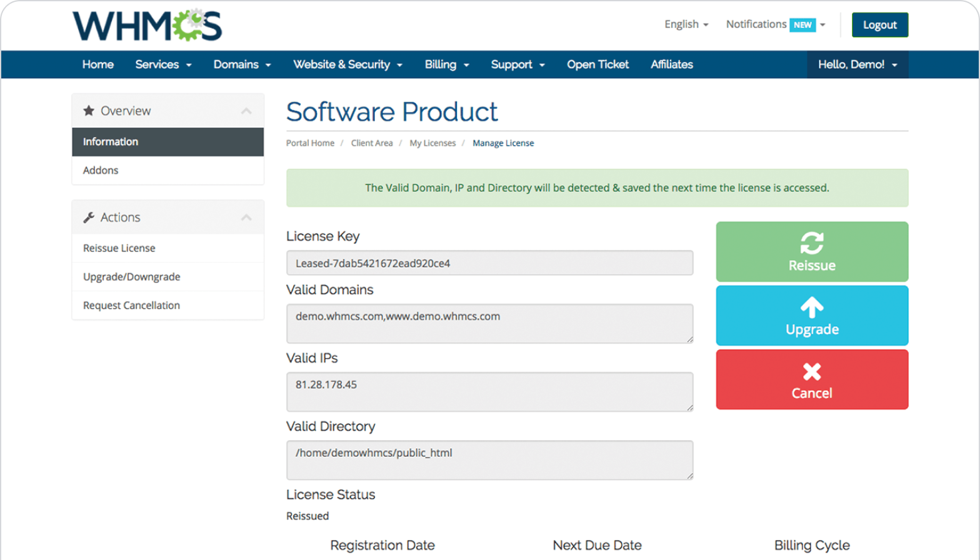The width and height of the screenshot is (980, 560).
Task: Click the Valid Directory text area
Action: [489, 460]
